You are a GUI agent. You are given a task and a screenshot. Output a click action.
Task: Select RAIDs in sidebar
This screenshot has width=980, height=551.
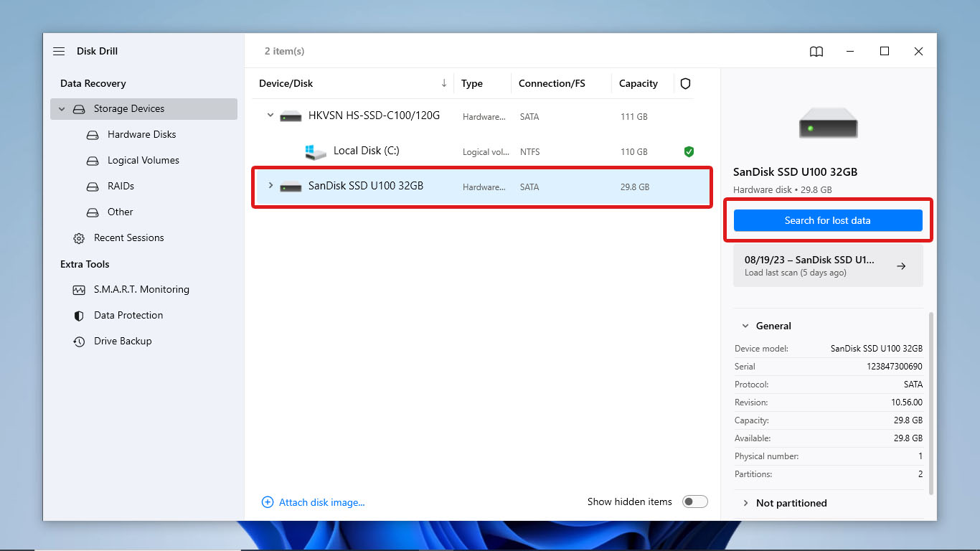coord(121,187)
